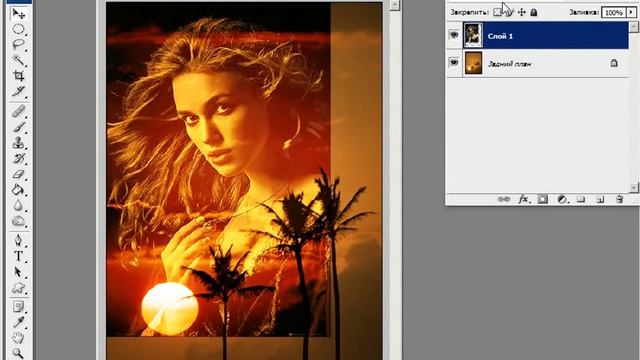Click the Заливка 100% field
The width and height of the screenshot is (640, 360).
point(614,13)
